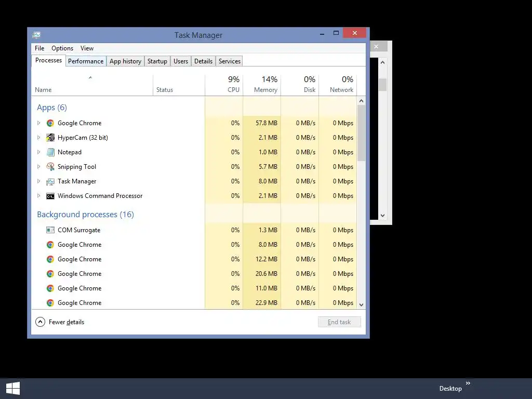Click process list scrollbar down arrow
The image size is (532, 399).
click(x=362, y=304)
